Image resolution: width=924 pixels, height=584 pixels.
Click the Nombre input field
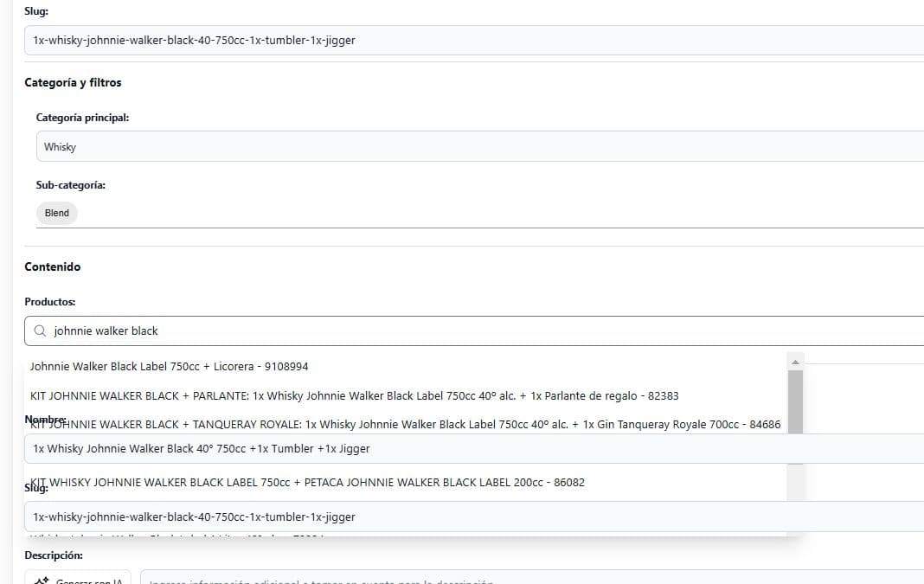(474, 449)
